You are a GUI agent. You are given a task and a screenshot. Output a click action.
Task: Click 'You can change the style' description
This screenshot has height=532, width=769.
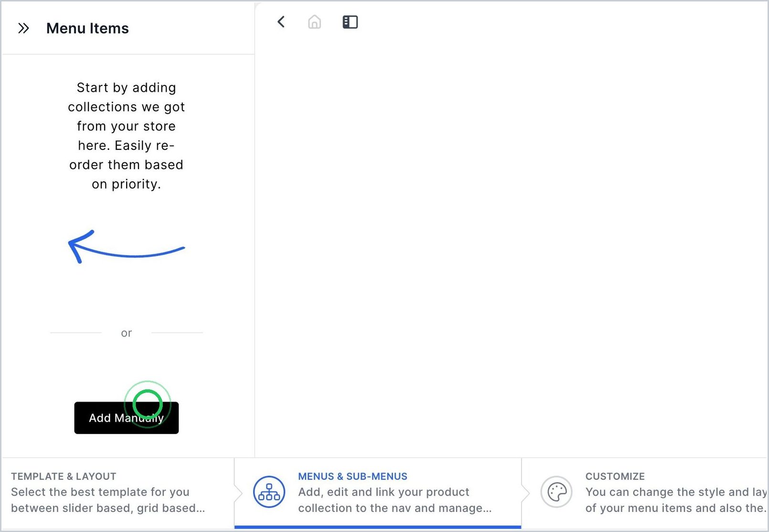[676, 500]
